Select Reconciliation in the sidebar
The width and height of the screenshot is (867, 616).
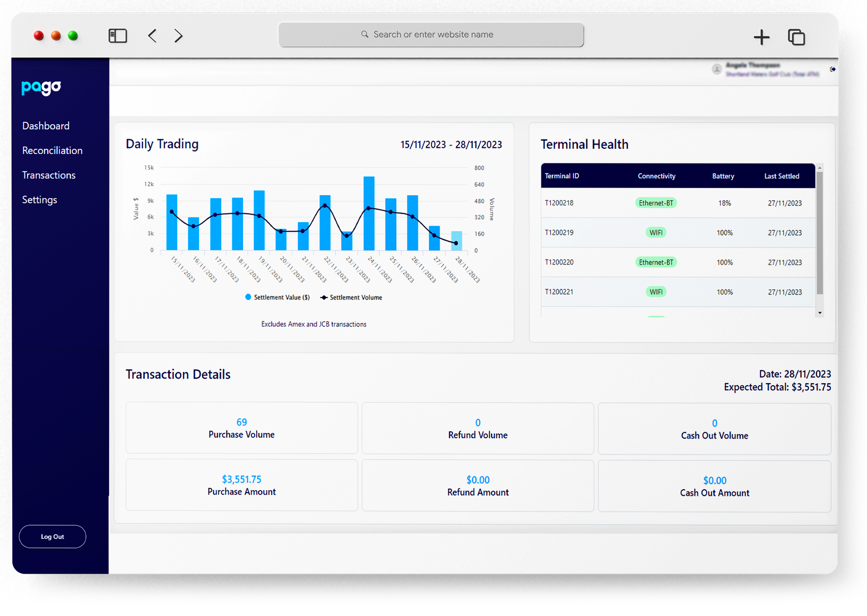52,150
